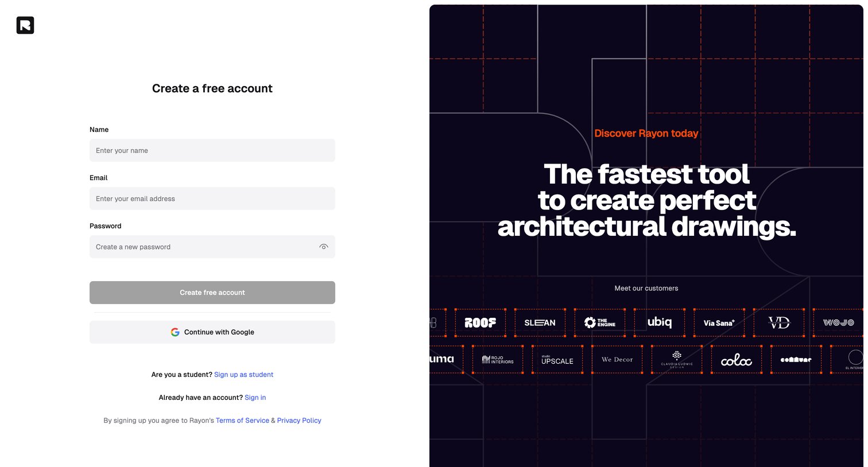Click the ROOF customer logo
The width and height of the screenshot is (868, 467).
480,322
